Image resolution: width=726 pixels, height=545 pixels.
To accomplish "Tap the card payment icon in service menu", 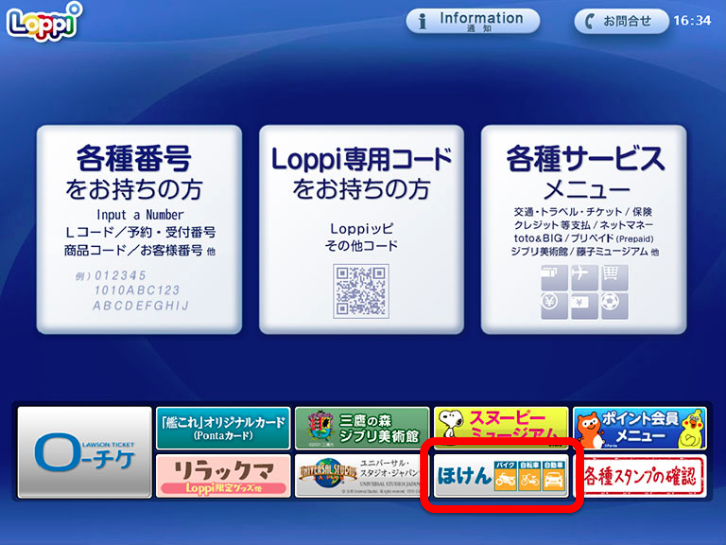I will (x=554, y=278).
